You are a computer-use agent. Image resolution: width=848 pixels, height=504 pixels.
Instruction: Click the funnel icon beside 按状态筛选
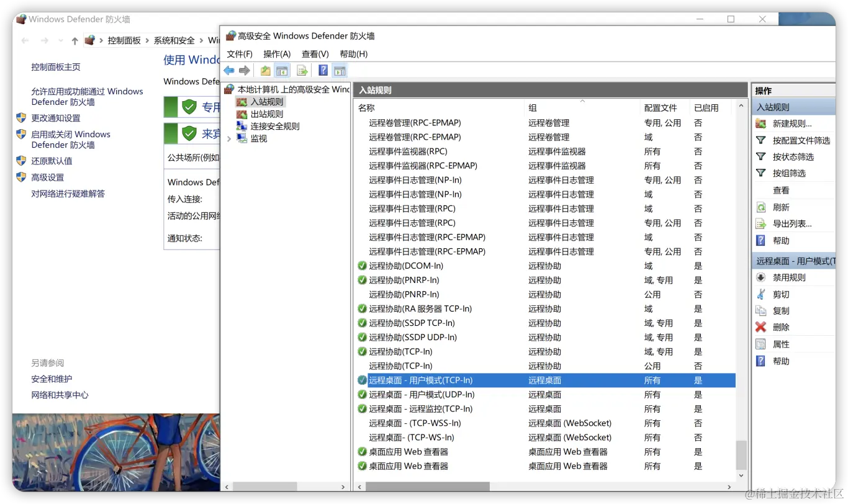(x=761, y=156)
